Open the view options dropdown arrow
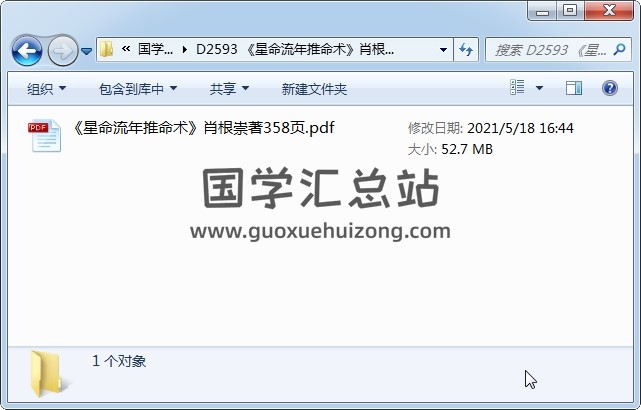 540,88
